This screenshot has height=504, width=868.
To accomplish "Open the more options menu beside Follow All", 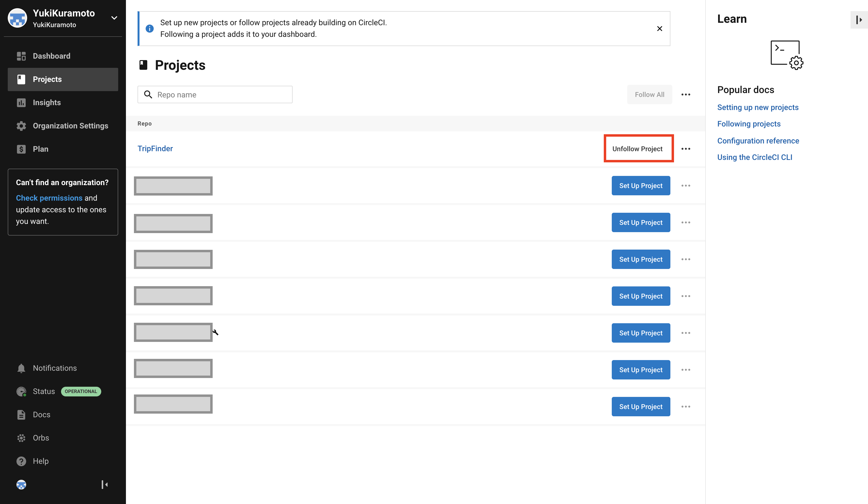I will [685, 94].
